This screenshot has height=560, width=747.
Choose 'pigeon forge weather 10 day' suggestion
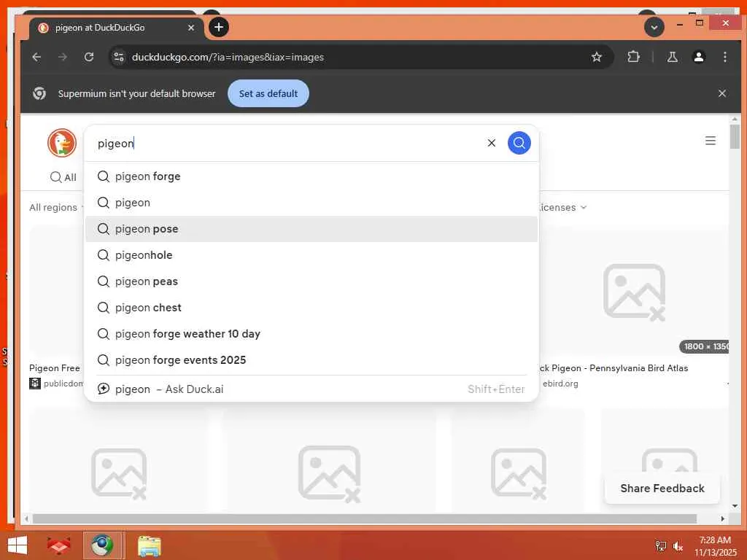point(311,333)
